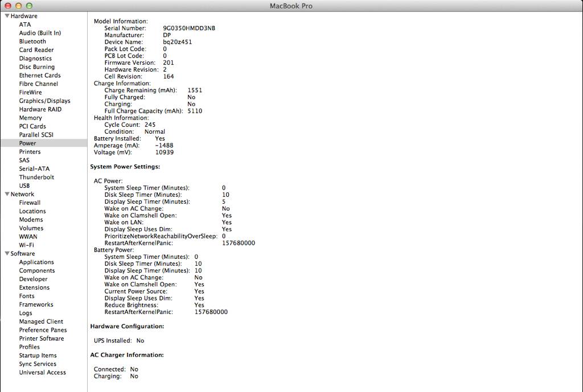Show Volumes under Network
The width and height of the screenshot is (583, 392).
[31, 228]
